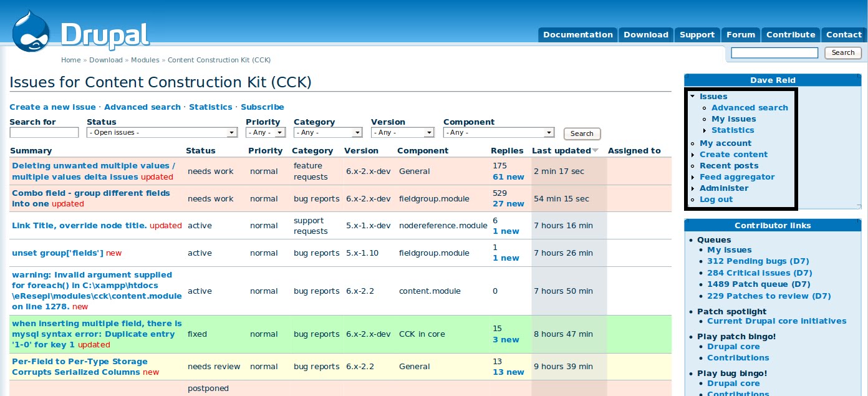Open 'Per-Field to Per-Type Storage' issue
Image resolution: width=868 pixels, height=396 pixels.
click(x=80, y=367)
